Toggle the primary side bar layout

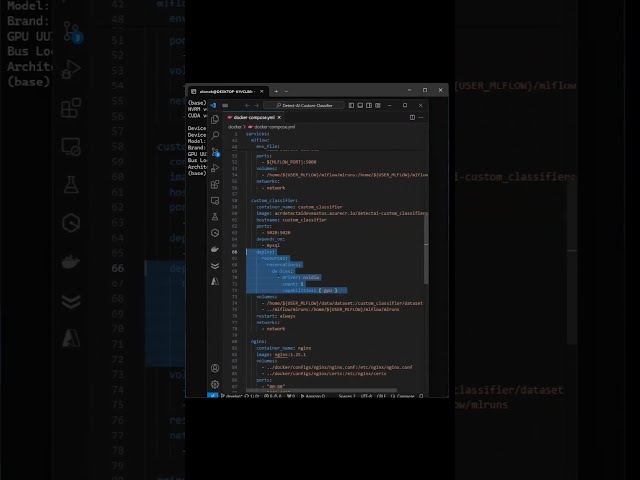pyautogui.click(x=351, y=105)
